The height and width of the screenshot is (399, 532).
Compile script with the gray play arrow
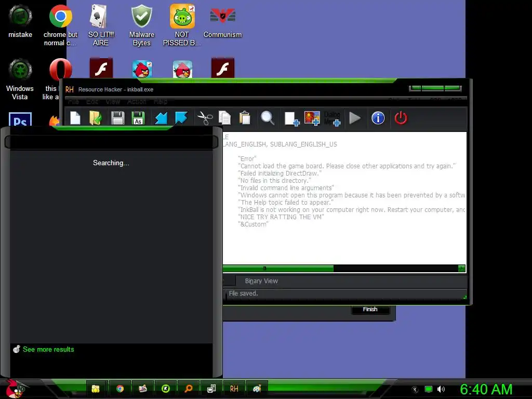355,118
